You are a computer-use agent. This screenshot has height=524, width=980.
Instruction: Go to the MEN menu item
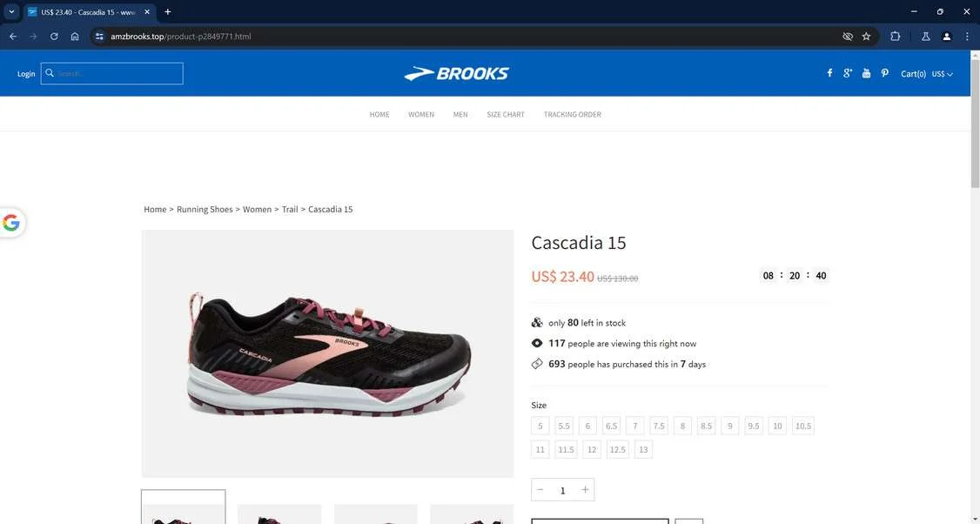460,114
